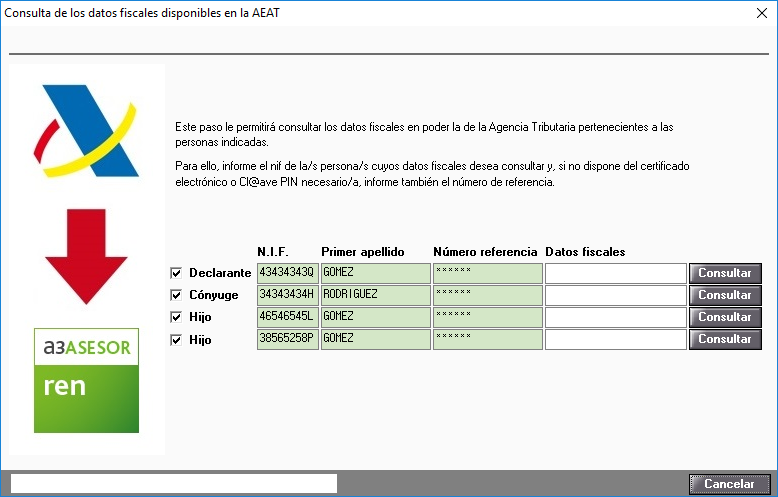Click the surname field RODRIGUEZ

tap(376, 295)
